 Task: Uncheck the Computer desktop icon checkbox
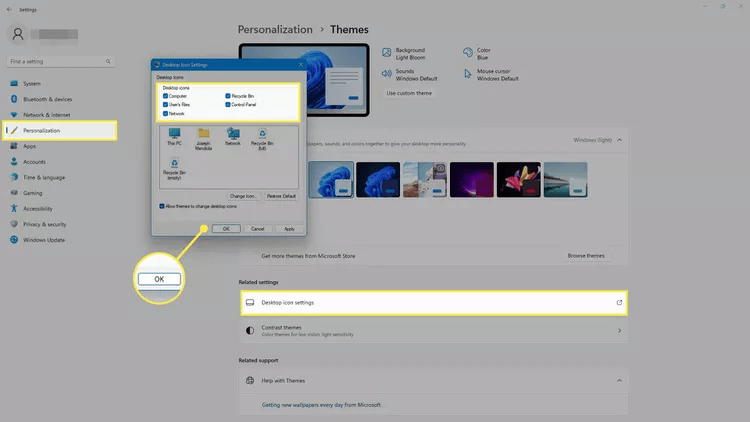165,96
